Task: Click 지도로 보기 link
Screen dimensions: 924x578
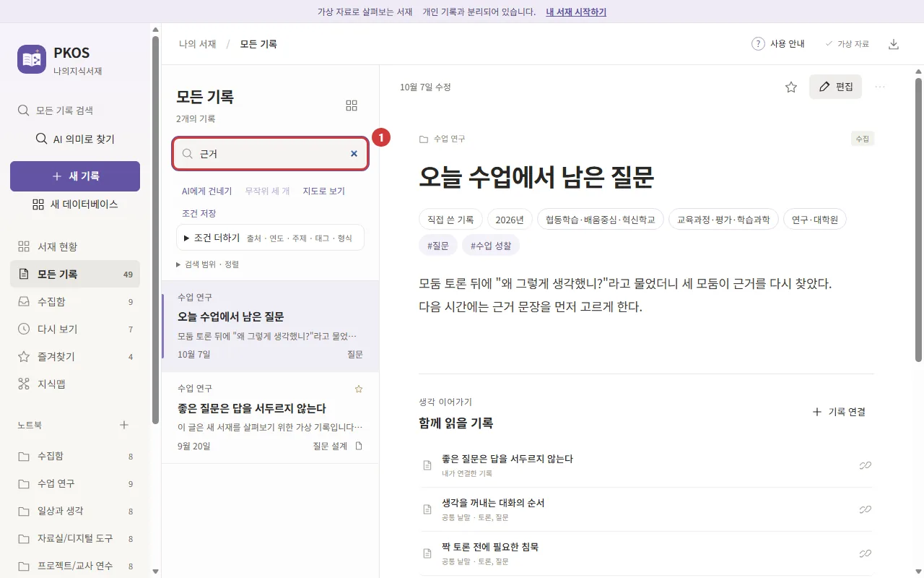Action: [323, 191]
